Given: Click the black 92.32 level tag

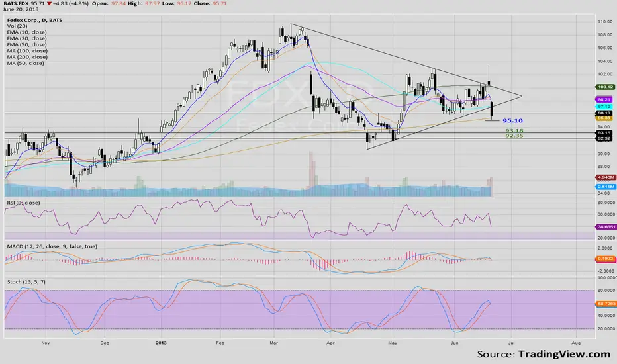Looking at the screenshot, I should pos(605,138).
